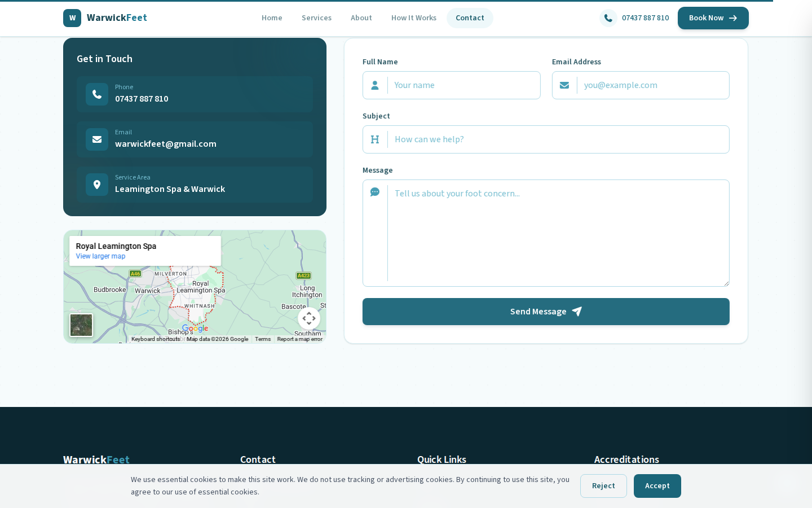Screen dimensions: 812x508
Task: Accept the essential cookies notice
Action: tap(657, 486)
